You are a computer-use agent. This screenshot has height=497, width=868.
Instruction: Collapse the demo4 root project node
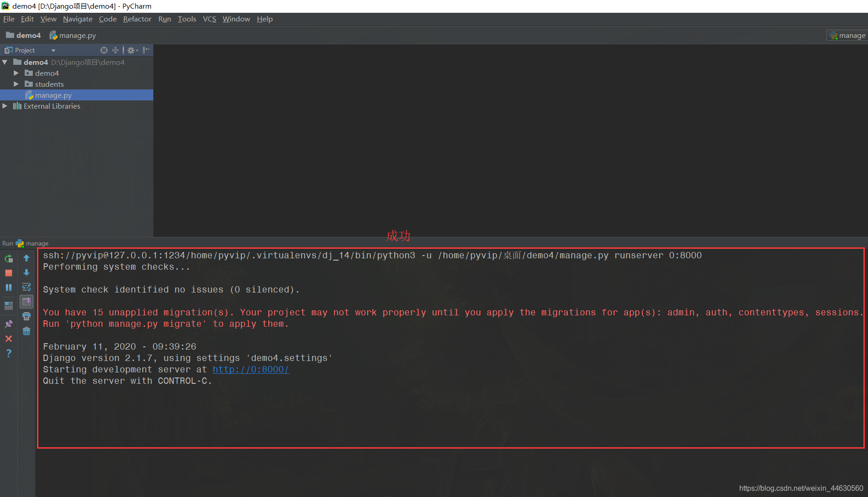tap(5, 62)
